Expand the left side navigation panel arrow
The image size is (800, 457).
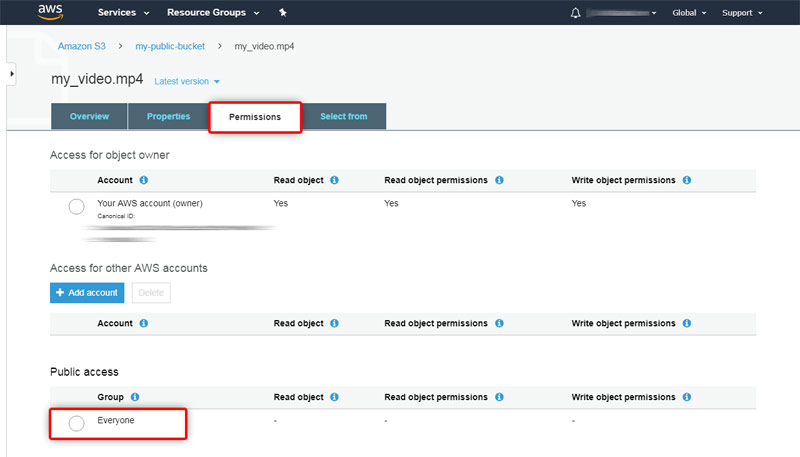click(11, 74)
